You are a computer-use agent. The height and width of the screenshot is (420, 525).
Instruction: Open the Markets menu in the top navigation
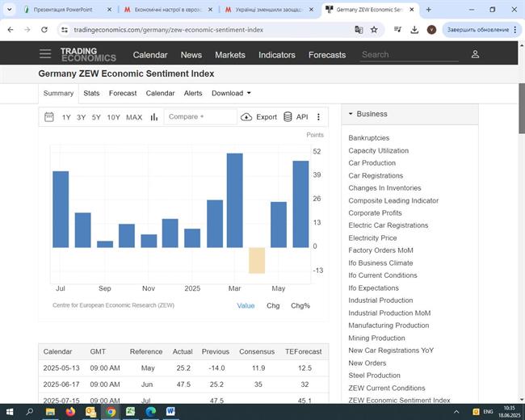tap(230, 55)
